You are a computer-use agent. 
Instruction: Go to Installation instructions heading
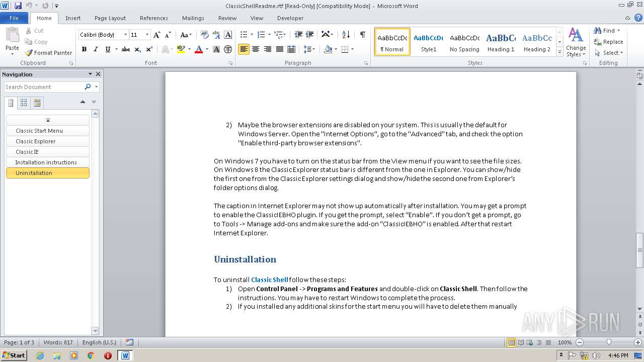[46, 162]
